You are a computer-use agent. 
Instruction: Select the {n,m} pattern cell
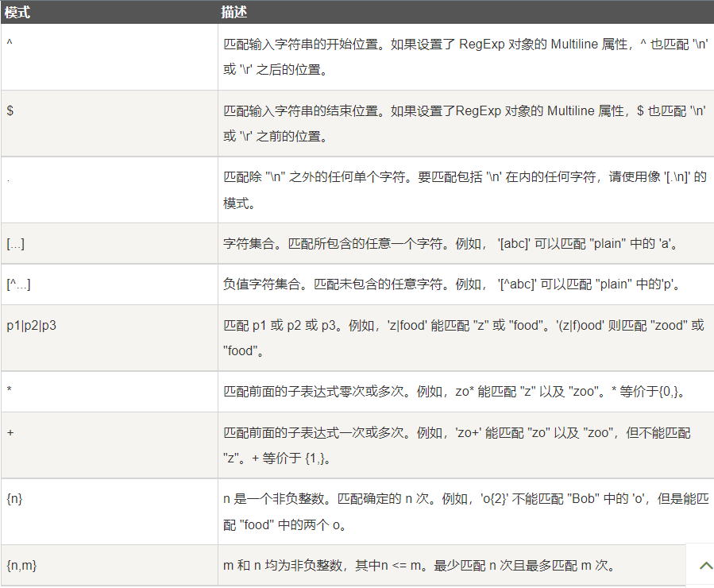click(110, 565)
